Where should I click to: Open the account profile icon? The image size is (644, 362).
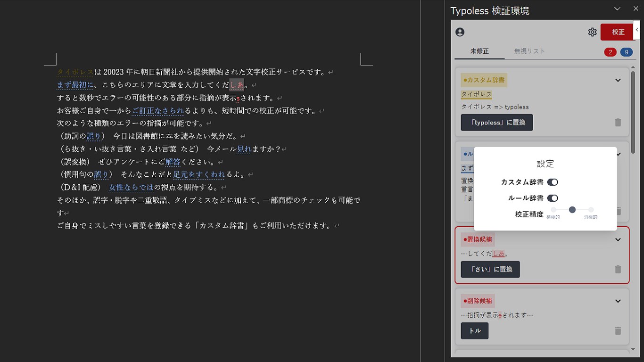coord(460,32)
